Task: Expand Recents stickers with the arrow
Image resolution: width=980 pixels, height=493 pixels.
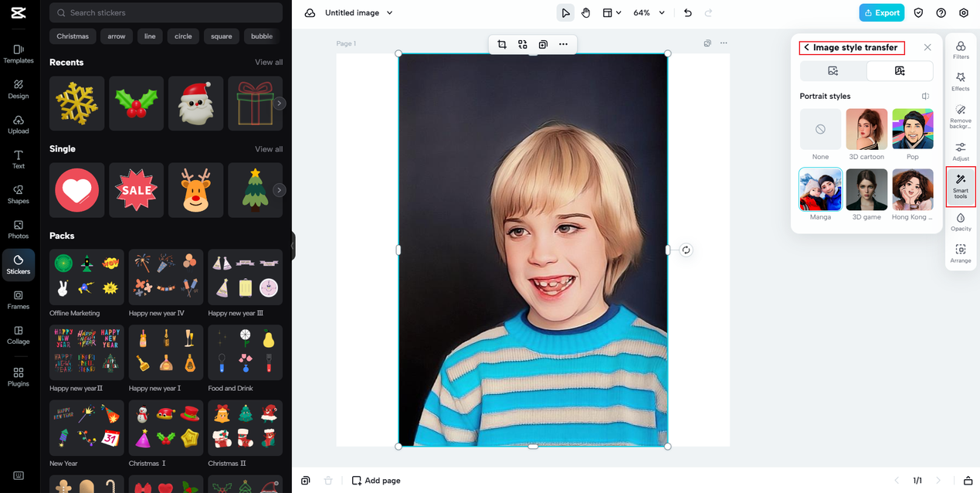Action: point(280,104)
